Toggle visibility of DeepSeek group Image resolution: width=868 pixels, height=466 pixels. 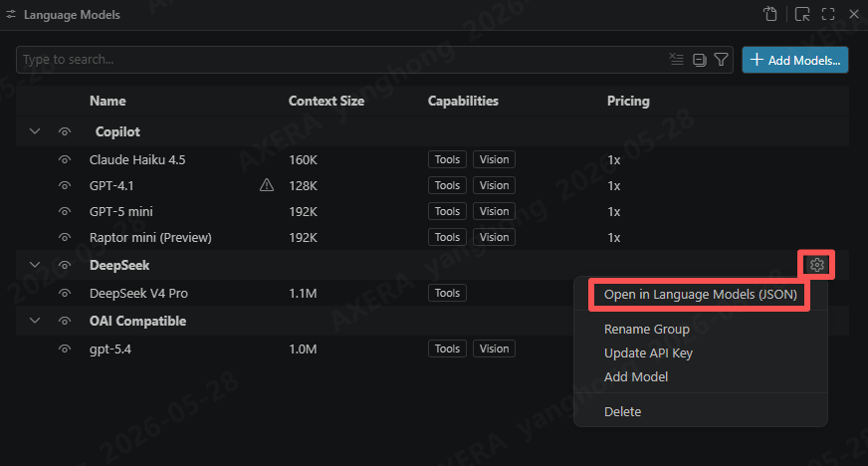[65, 265]
